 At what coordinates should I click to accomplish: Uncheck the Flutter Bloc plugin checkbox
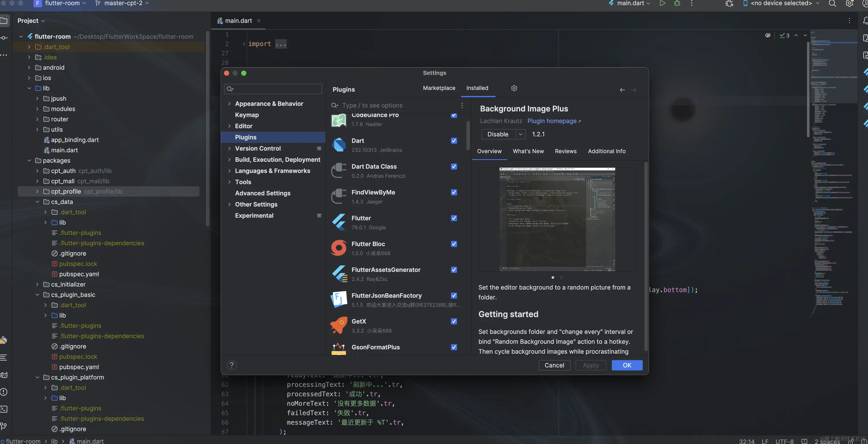point(454,244)
